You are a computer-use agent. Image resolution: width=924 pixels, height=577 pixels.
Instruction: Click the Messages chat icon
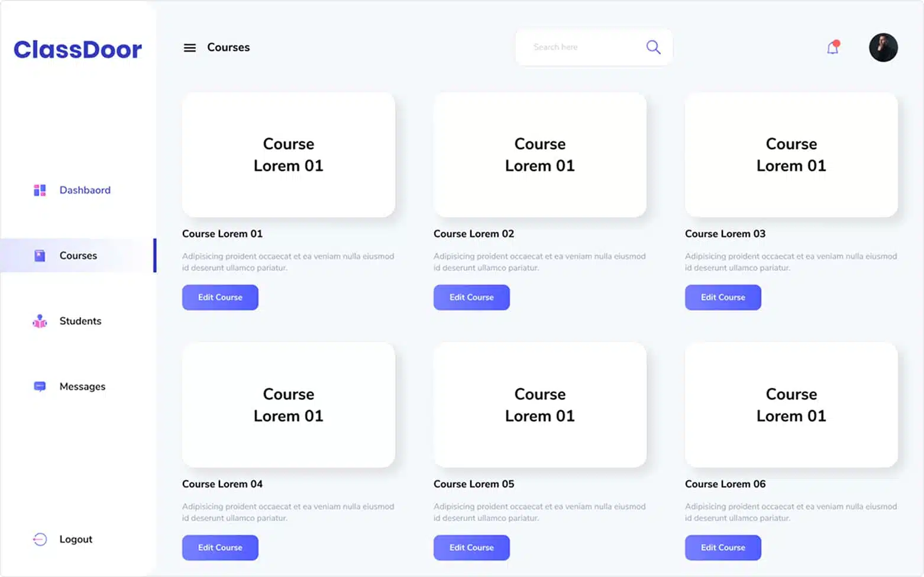(x=40, y=386)
